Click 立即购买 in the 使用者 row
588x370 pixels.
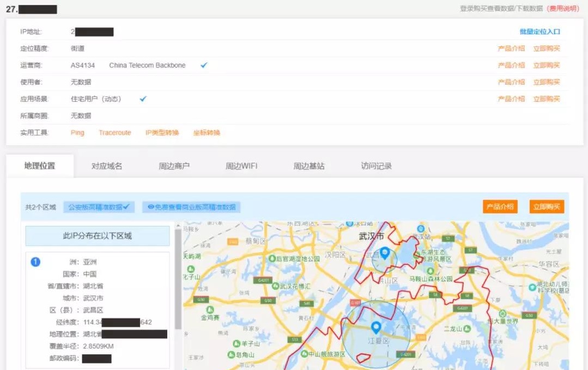click(547, 82)
